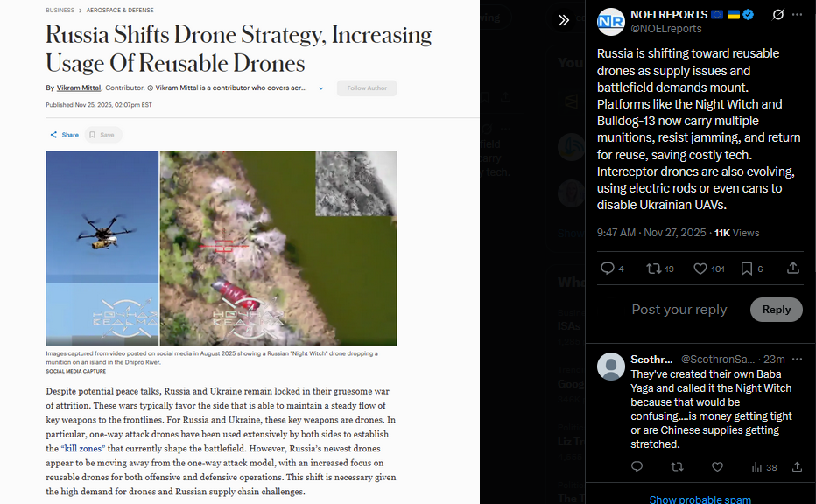Click the Reply button

click(x=776, y=310)
